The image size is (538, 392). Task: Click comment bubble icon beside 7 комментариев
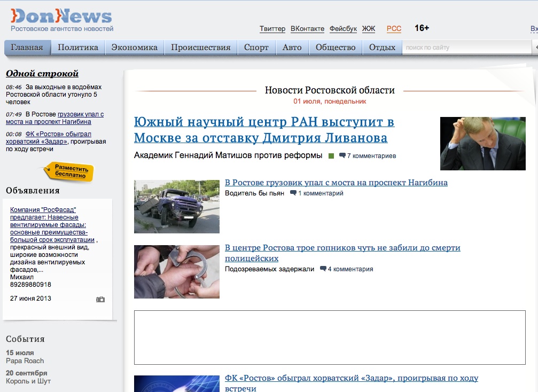[x=342, y=156]
